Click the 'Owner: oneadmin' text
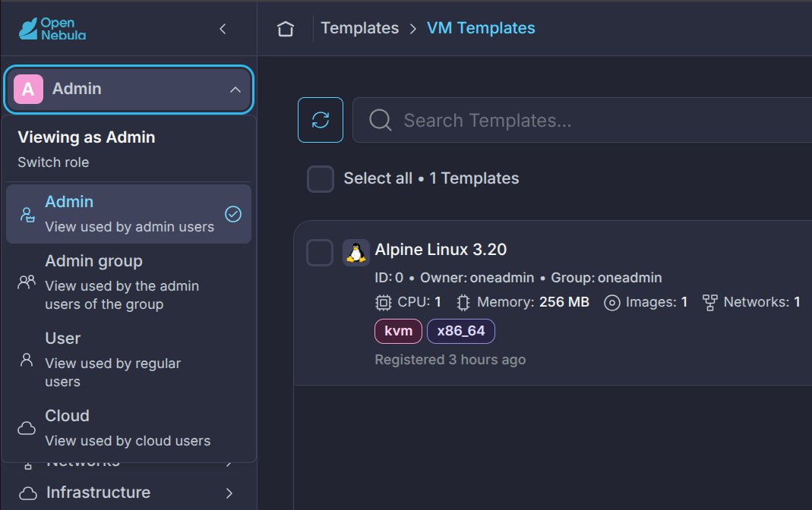812x510 pixels. coord(477,278)
